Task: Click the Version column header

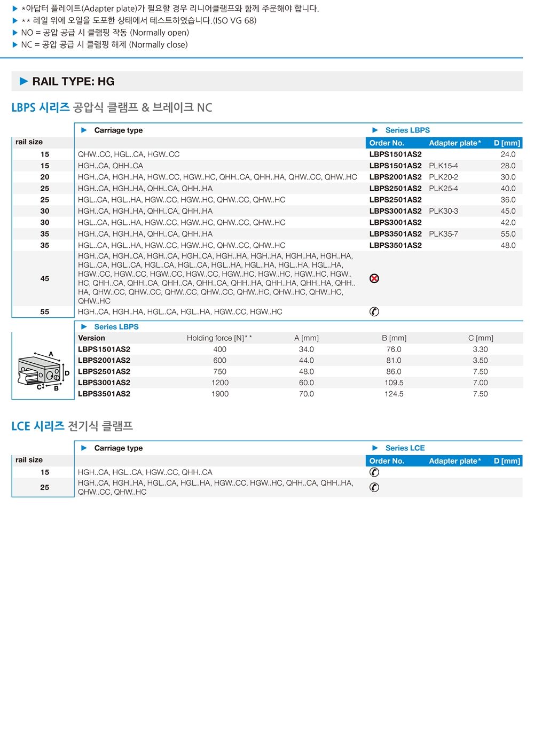Action: (x=91, y=338)
